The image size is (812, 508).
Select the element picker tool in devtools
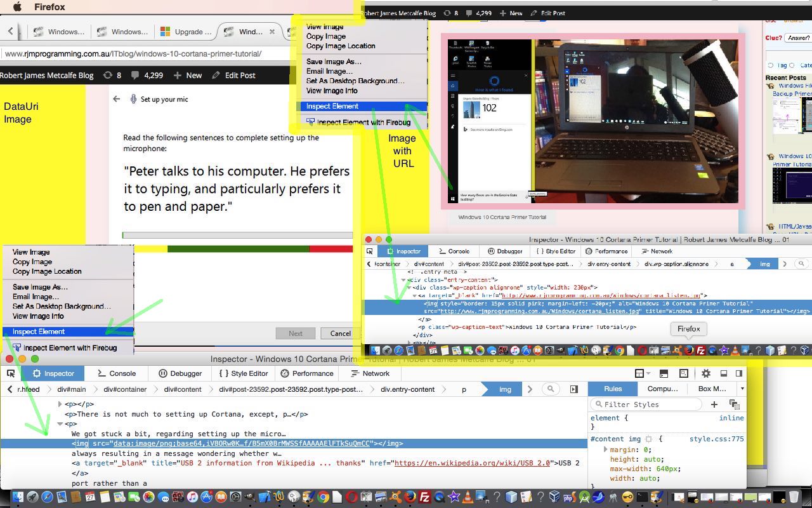point(10,373)
